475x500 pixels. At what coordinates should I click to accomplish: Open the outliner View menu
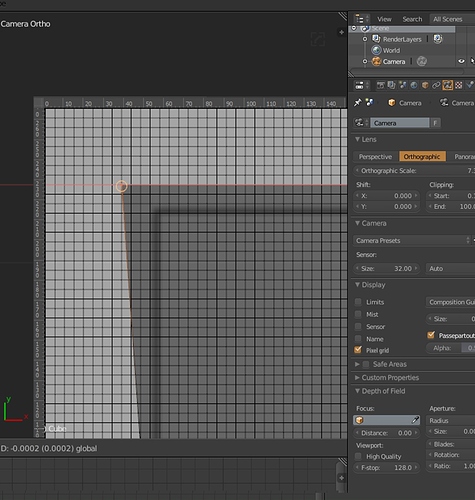click(x=384, y=19)
